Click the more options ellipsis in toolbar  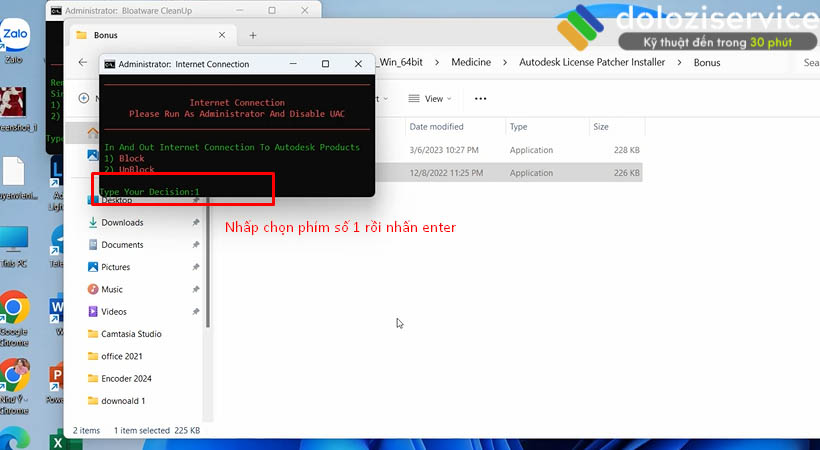tap(480, 99)
